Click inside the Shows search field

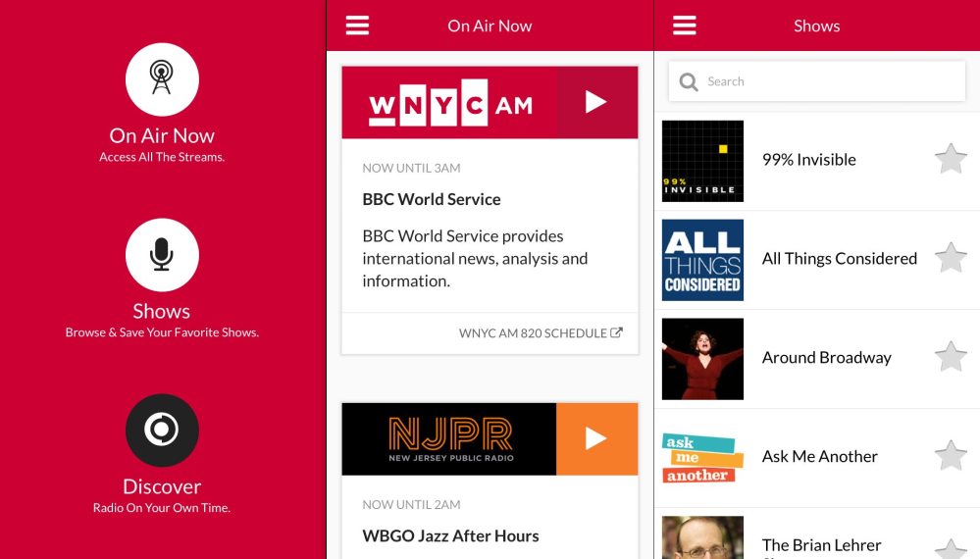(817, 81)
